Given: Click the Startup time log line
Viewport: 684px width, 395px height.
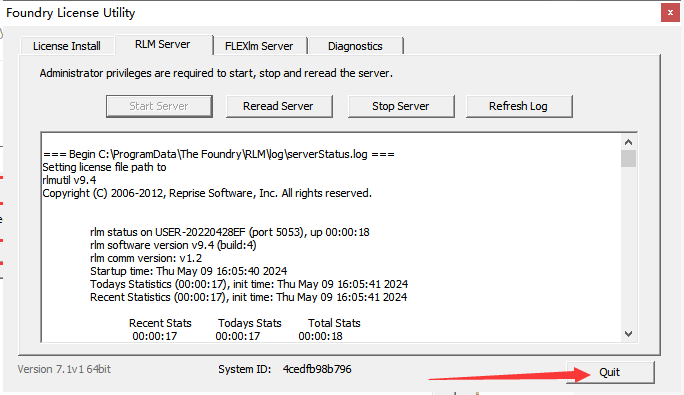Looking at the screenshot, I should [x=188, y=271].
